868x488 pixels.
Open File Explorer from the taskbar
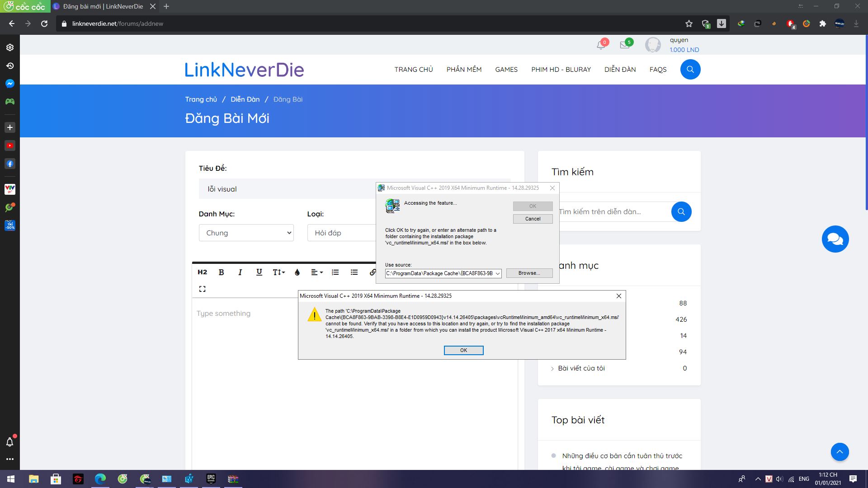34,479
